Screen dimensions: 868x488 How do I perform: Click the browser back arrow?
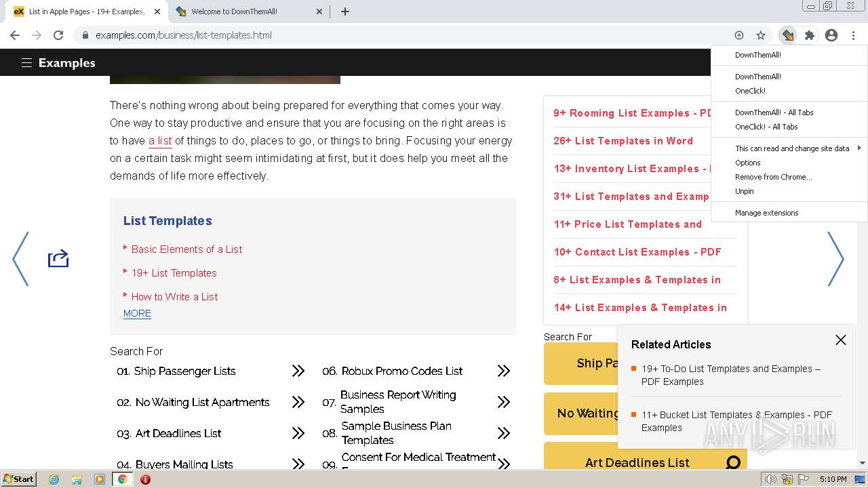click(x=15, y=35)
